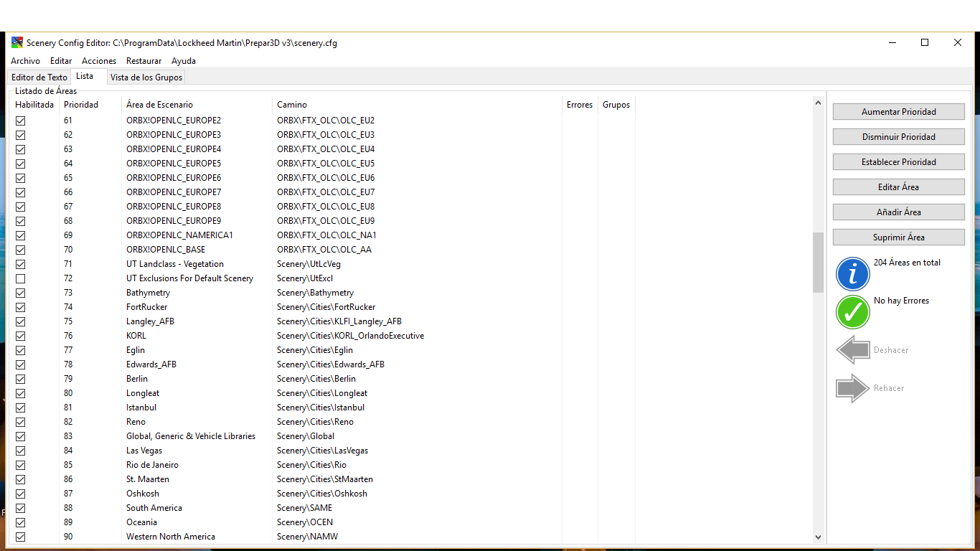
Task: Click the Scenery Config Editor title bar icon
Action: 17,42
